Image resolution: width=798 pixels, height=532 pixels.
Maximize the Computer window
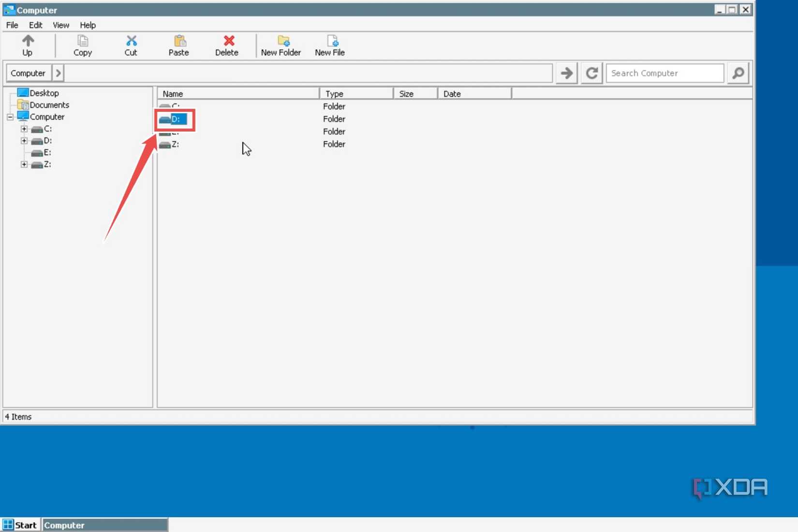point(732,9)
